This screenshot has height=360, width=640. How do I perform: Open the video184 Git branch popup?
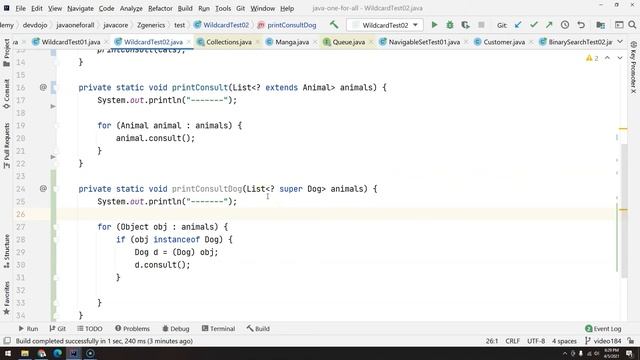coord(603,341)
